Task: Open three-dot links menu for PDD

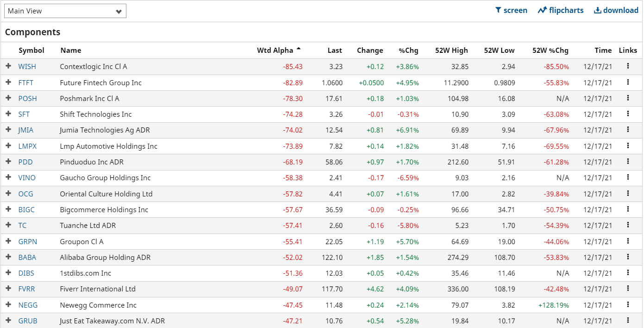Action: coord(628,162)
